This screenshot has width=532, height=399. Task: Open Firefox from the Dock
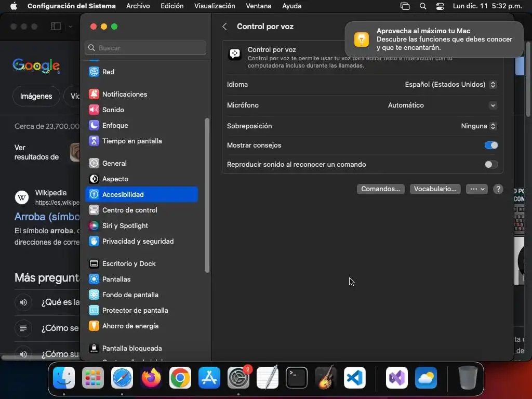click(x=151, y=378)
